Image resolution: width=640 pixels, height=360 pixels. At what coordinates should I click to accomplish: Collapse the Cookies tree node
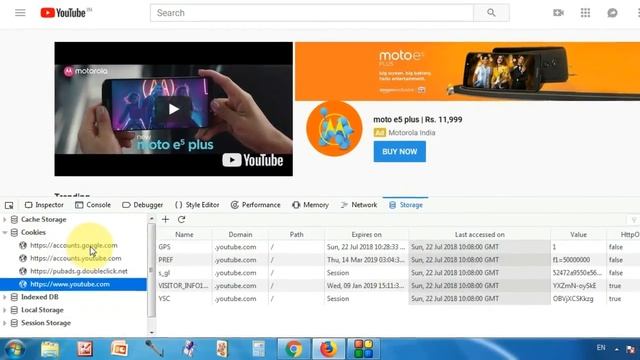point(5,232)
